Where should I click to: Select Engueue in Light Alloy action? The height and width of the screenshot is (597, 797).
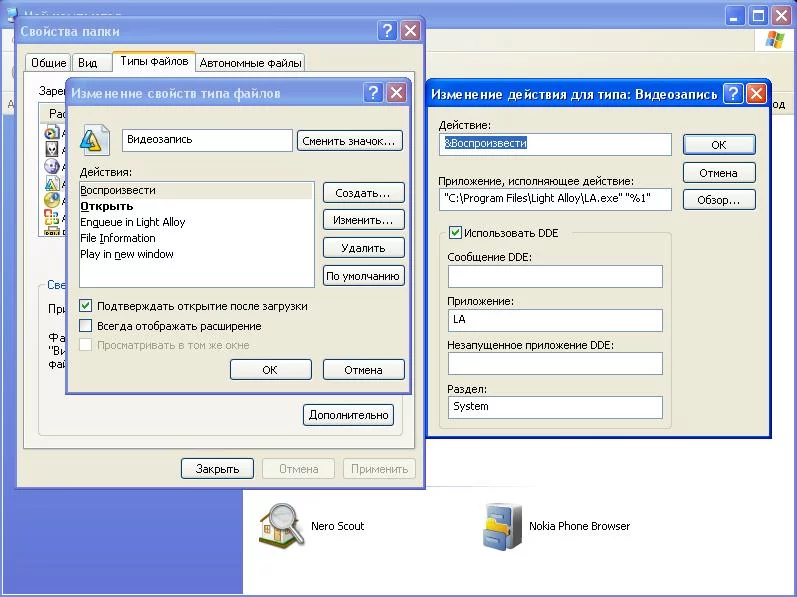pyautogui.click(x=132, y=222)
